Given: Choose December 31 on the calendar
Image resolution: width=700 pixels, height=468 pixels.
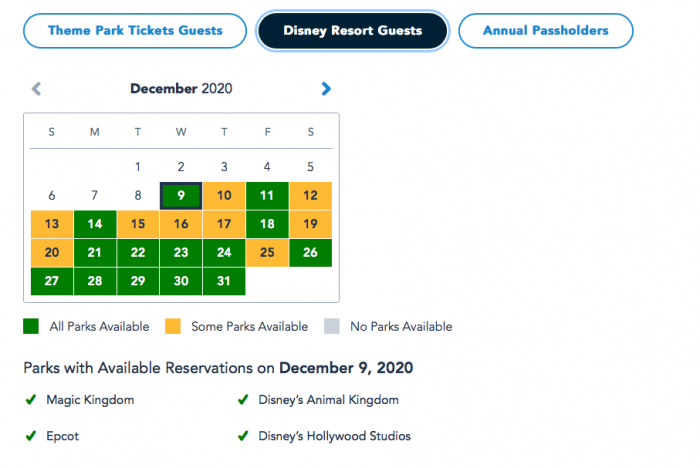Looking at the screenshot, I should [224, 281].
